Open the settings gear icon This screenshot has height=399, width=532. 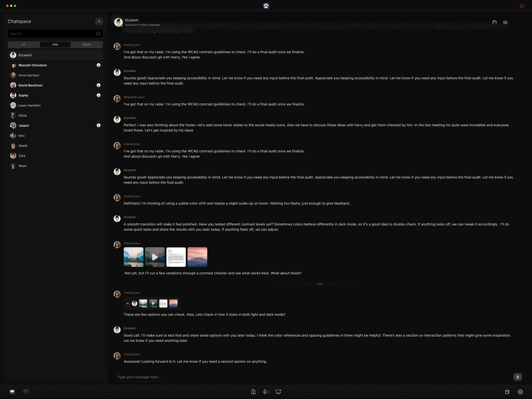[x=520, y=392]
